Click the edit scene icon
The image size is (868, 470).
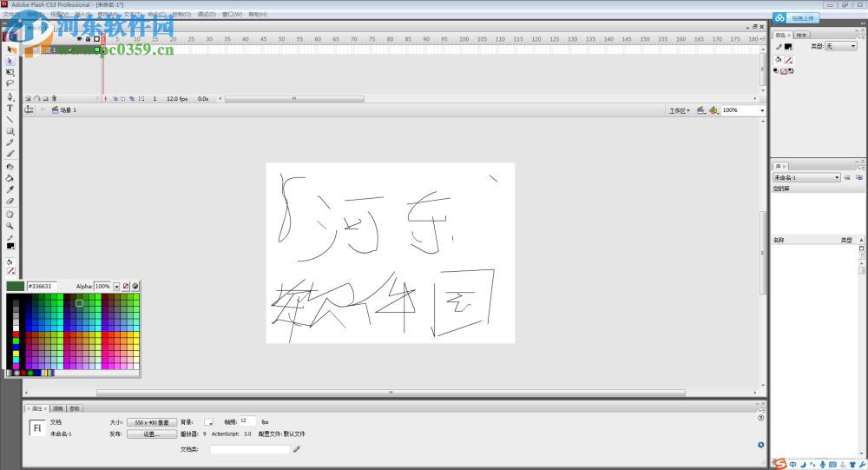(x=700, y=110)
